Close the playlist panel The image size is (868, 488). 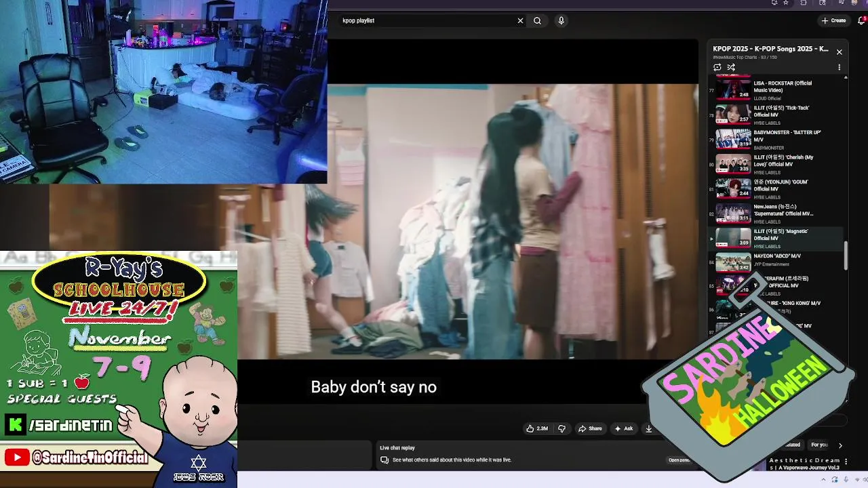coord(839,52)
